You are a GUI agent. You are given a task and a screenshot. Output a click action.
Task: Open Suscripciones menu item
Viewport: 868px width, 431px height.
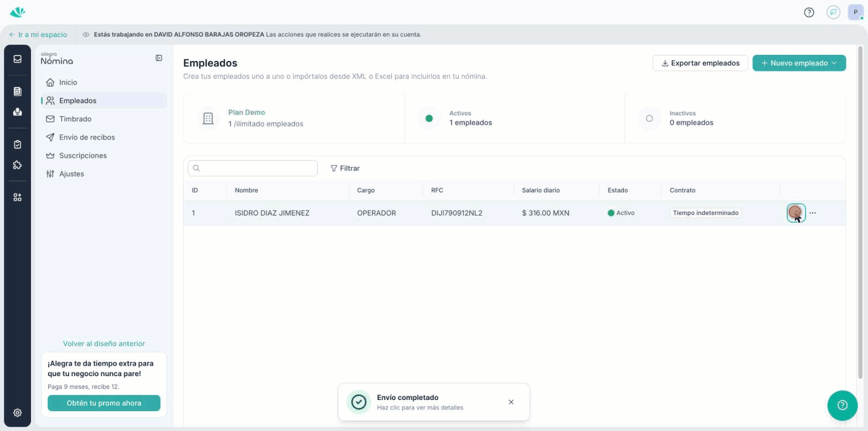[x=104, y=156]
